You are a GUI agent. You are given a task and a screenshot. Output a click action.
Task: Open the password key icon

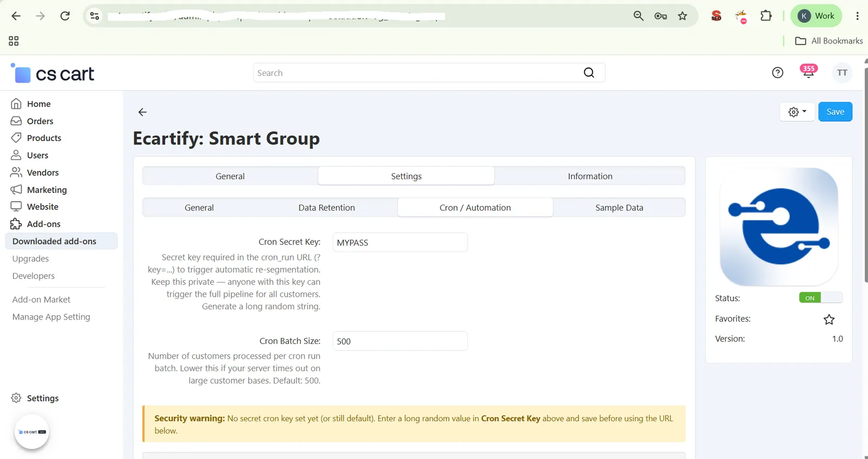pyautogui.click(x=660, y=16)
